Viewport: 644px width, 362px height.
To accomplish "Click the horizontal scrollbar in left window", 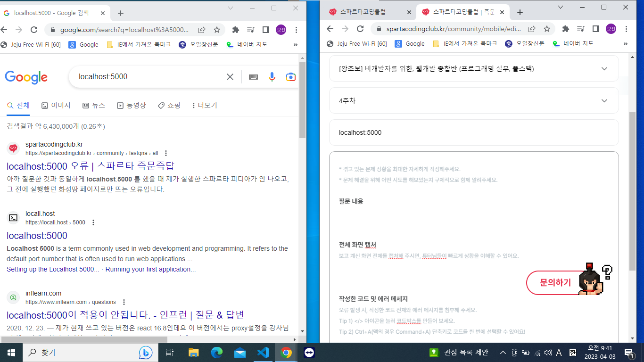I will click(84, 339).
